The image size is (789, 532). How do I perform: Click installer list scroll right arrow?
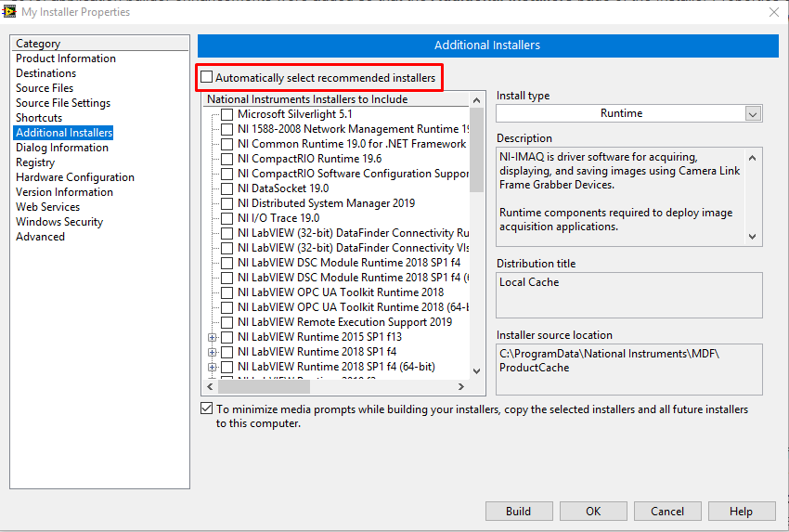pos(461,386)
